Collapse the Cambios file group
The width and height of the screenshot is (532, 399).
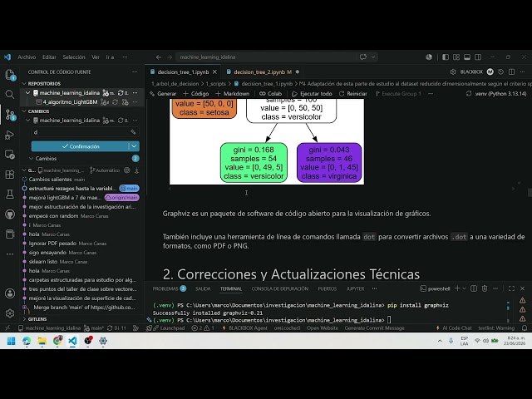(x=32, y=159)
